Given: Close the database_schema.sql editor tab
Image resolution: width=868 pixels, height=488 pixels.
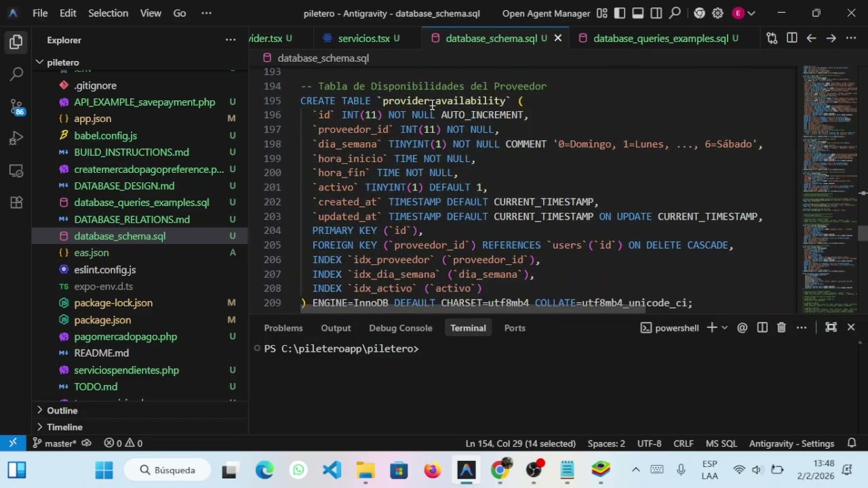Looking at the screenshot, I should click(x=557, y=38).
